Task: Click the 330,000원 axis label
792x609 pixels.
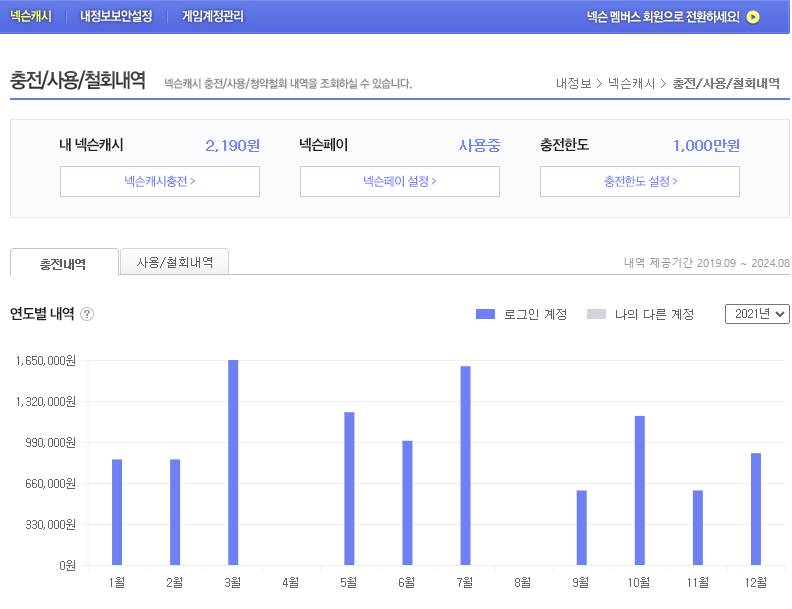Action: click(51, 525)
